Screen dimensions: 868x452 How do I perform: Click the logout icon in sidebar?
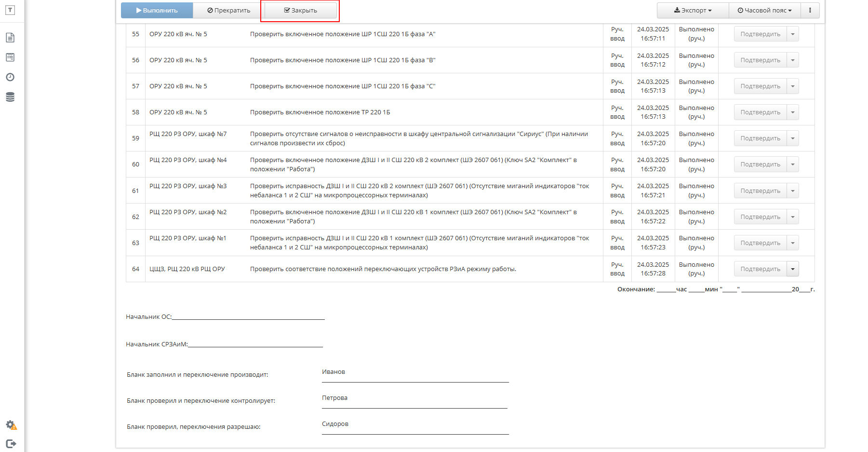[x=11, y=444]
